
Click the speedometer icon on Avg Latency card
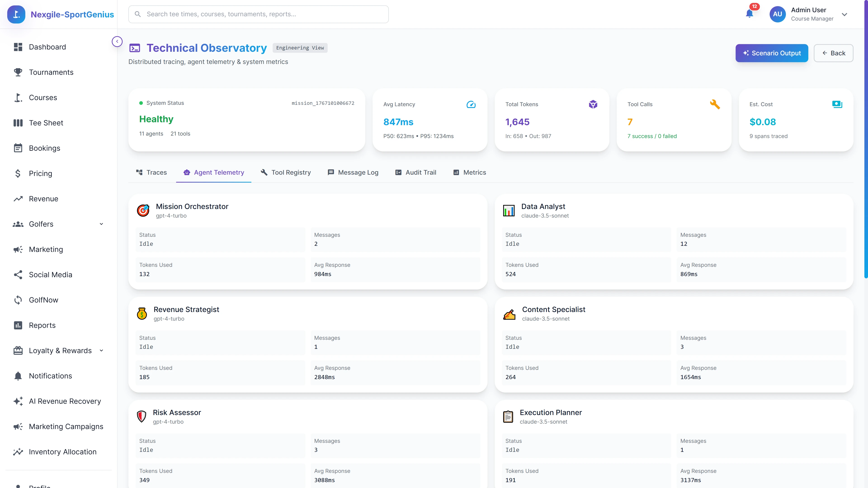471,104
